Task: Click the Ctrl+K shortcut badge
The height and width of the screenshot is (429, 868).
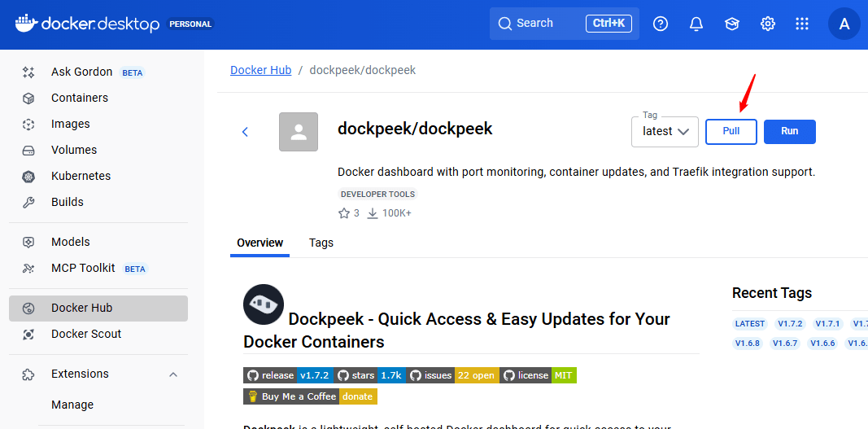Action: click(x=609, y=24)
